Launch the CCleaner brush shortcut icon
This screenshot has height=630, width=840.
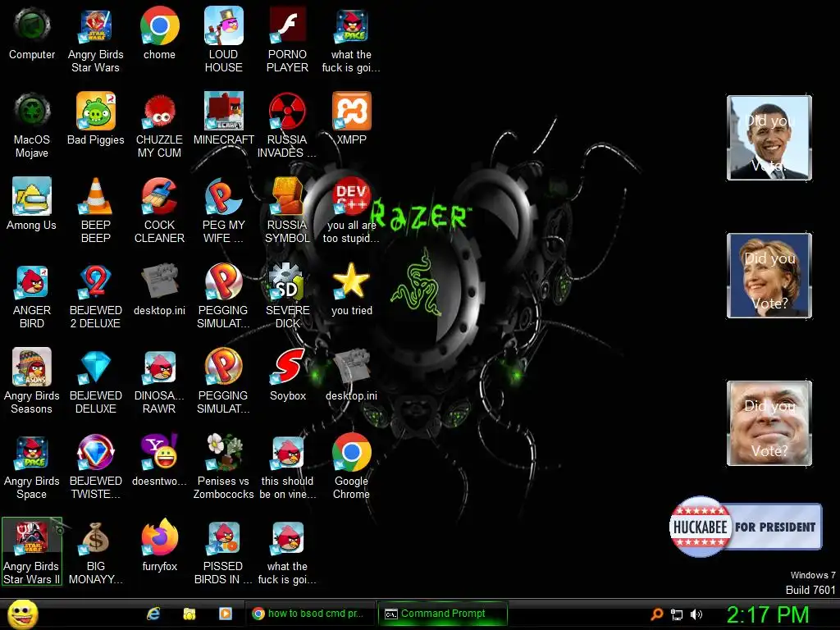[x=159, y=211]
